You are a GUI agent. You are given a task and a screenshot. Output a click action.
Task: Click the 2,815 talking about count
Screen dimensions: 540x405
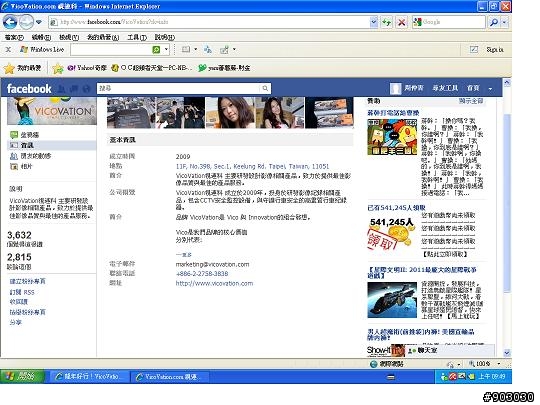pyautogui.click(x=19, y=257)
